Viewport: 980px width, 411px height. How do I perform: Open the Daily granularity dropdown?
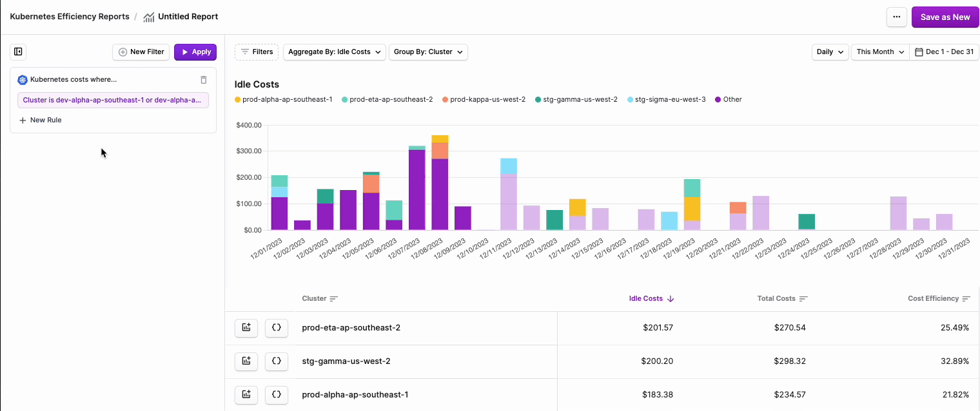(x=830, y=52)
